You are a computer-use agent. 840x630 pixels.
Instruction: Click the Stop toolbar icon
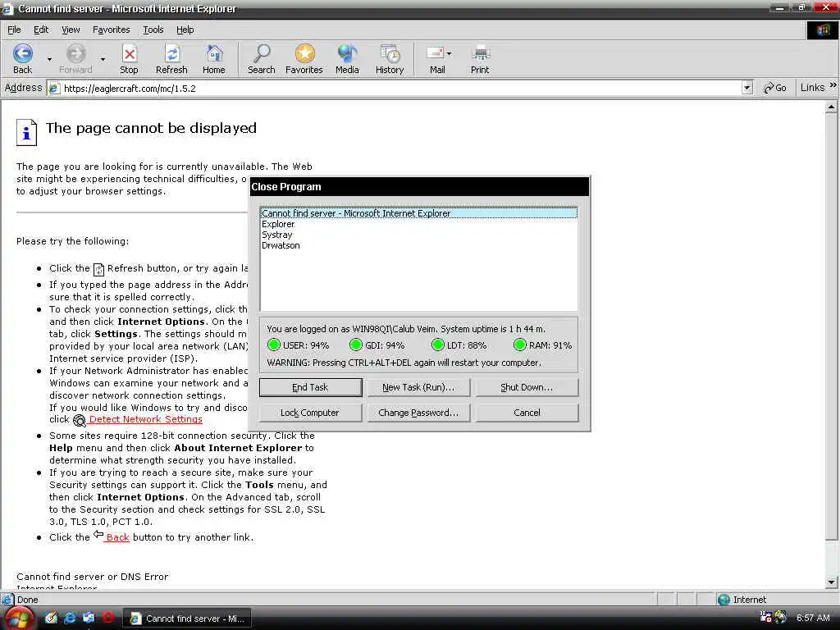point(129,53)
